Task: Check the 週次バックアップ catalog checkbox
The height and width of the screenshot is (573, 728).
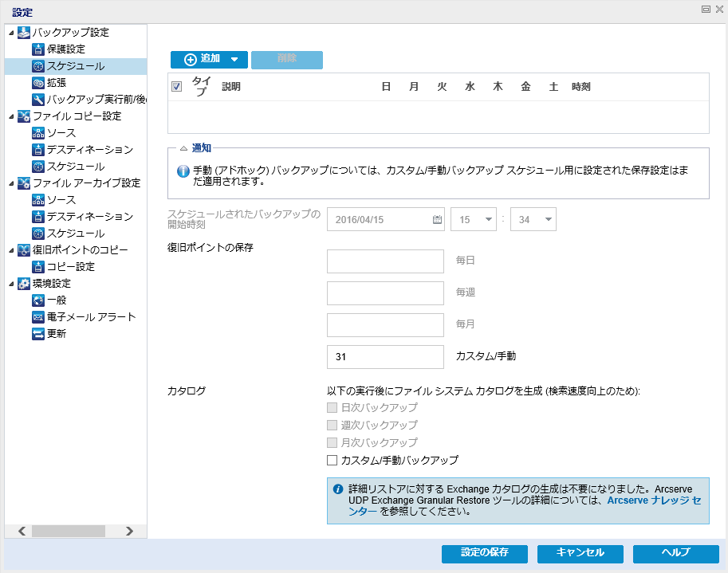Action: (333, 425)
